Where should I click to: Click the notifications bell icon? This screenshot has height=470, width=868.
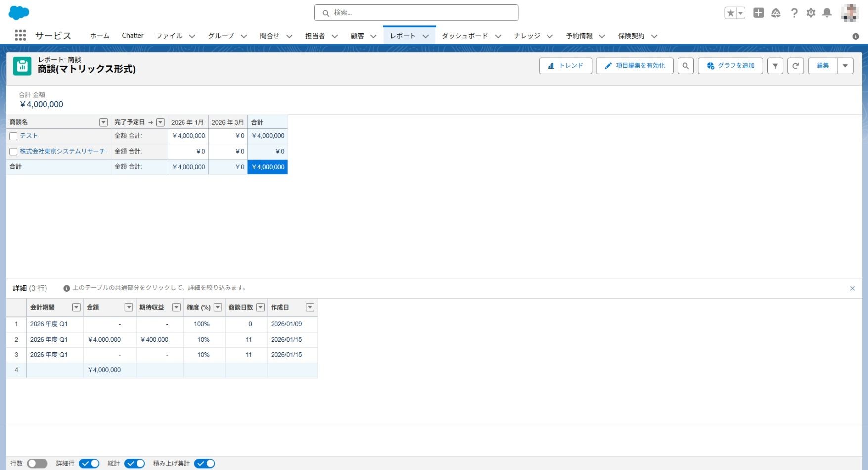(x=827, y=13)
